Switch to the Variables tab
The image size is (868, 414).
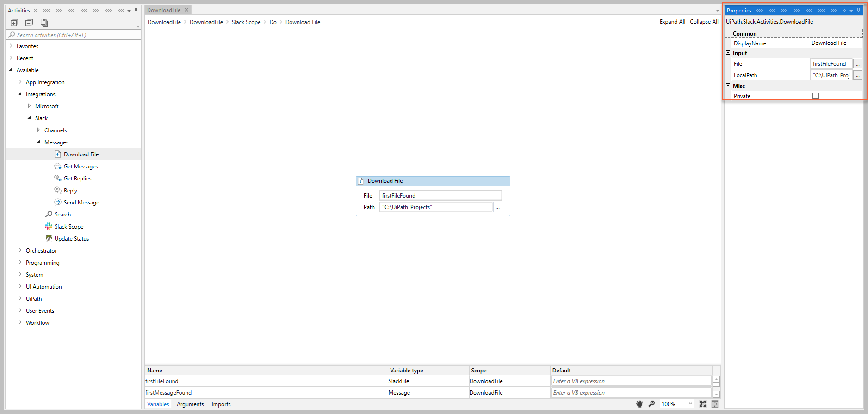click(x=158, y=404)
